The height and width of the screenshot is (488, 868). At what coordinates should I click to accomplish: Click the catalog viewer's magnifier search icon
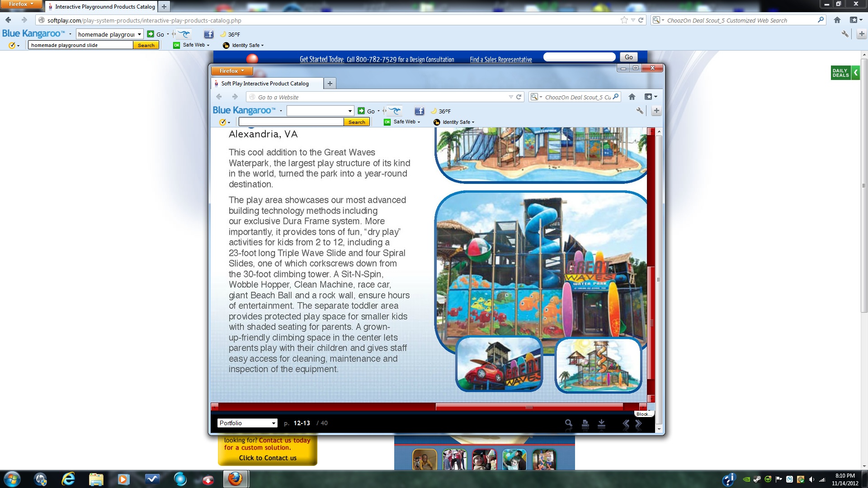(x=568, y=423)
